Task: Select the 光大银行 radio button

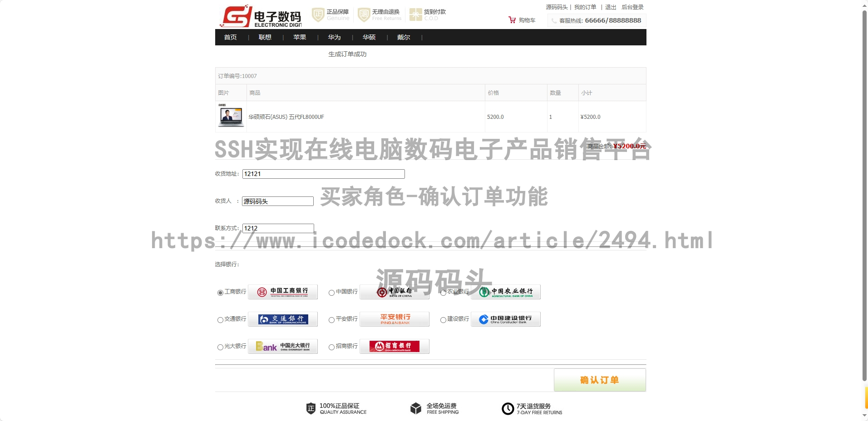Action: coord(220,347)
